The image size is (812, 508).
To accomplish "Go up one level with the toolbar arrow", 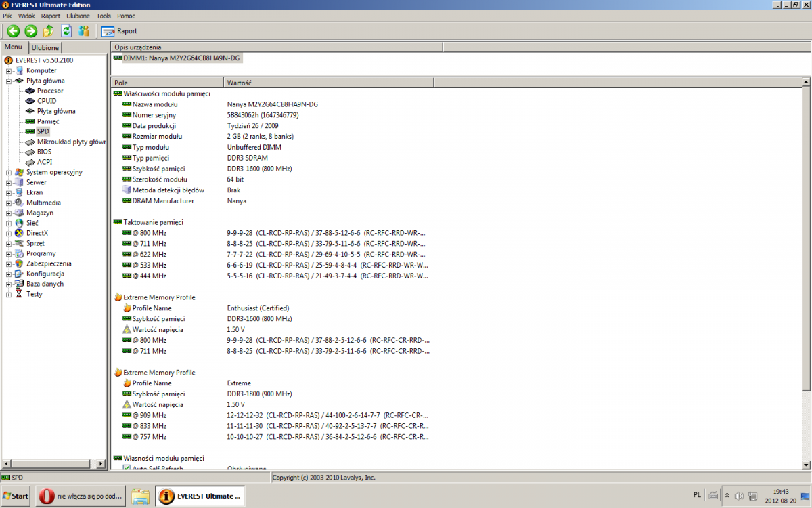I will pos(48,30).
